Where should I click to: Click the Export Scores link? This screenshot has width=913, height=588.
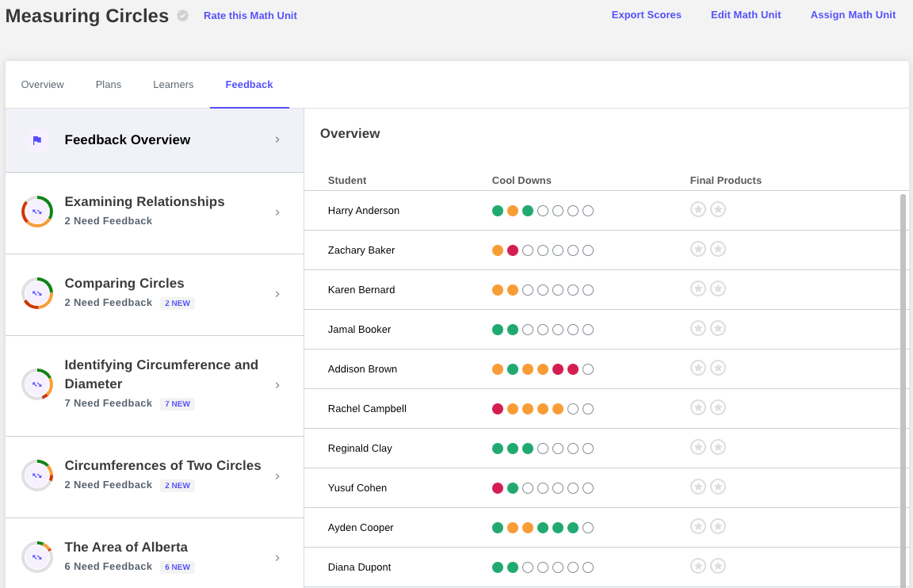click(x=646, y=15)
